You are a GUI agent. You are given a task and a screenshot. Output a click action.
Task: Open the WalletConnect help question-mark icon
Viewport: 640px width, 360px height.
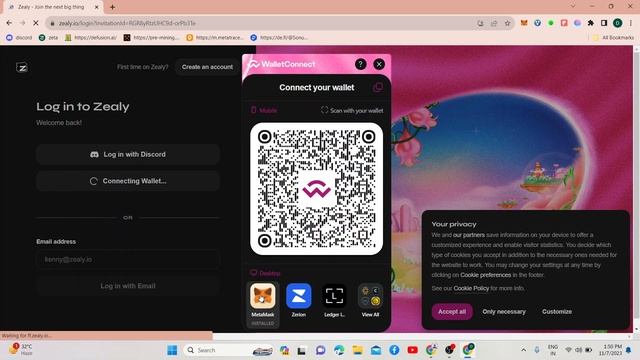click(360, 64)
